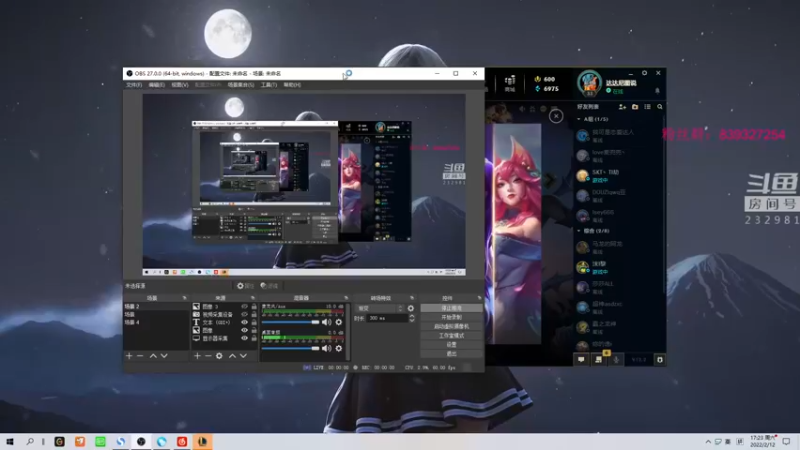Pop out the 控件 dock via header icon

tap(479, 298)
